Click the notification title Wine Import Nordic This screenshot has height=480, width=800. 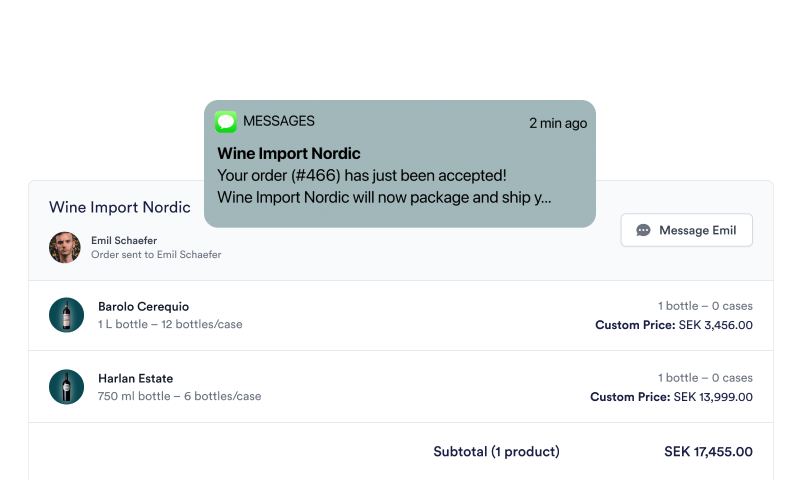click(289, 153)
